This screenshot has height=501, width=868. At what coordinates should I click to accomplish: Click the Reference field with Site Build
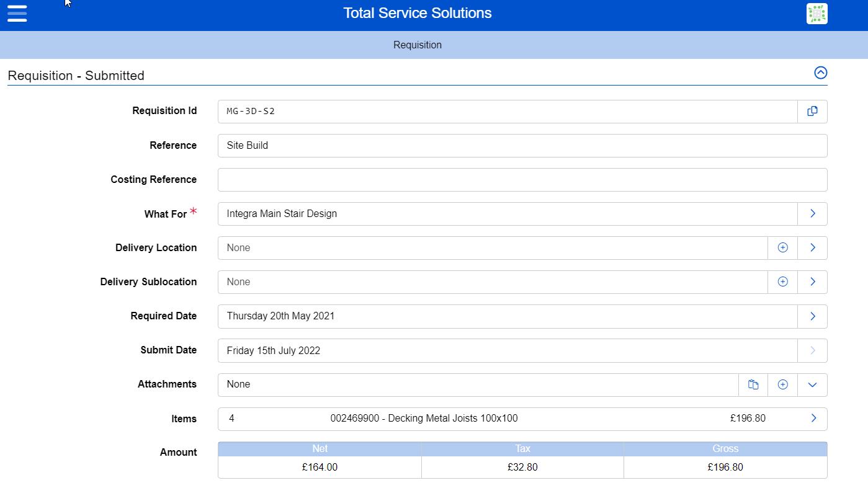pos(522,146)
